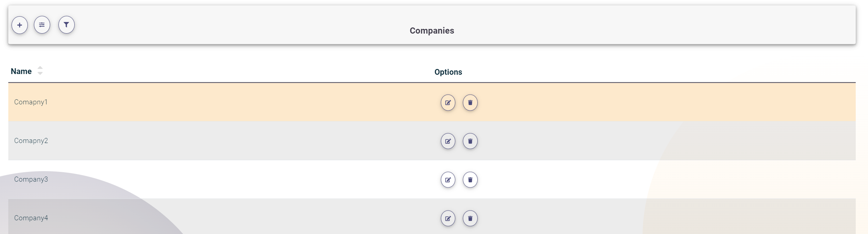The width and height of the screenshot is (868, 234).
Task: Click the Options column header
Action: pos(448,72)
